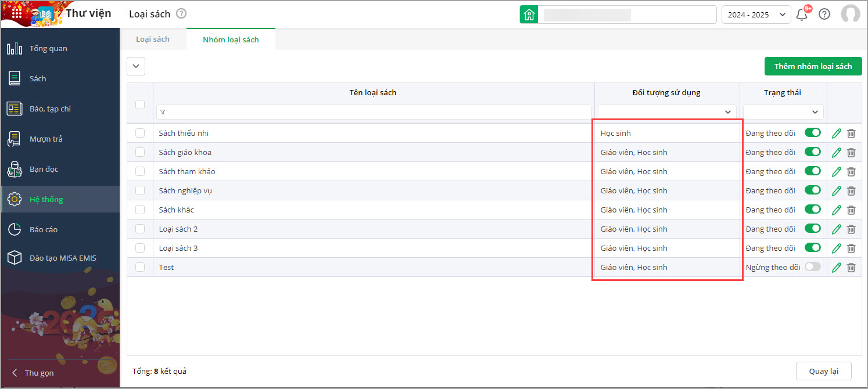This screenshot has width=868, height=389.
Task: Open the help question mark in header
Action: [x=824, y=15]
